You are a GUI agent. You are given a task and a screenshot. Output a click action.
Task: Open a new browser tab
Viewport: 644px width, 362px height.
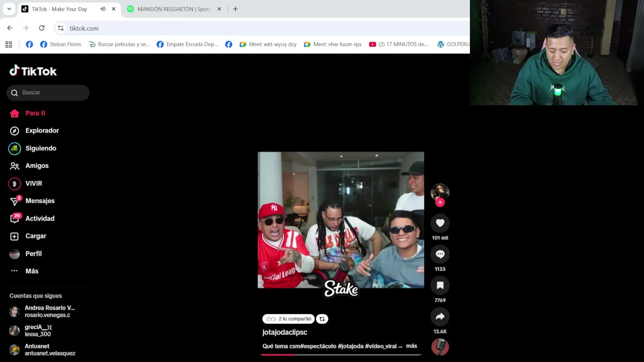coord(235,9)
